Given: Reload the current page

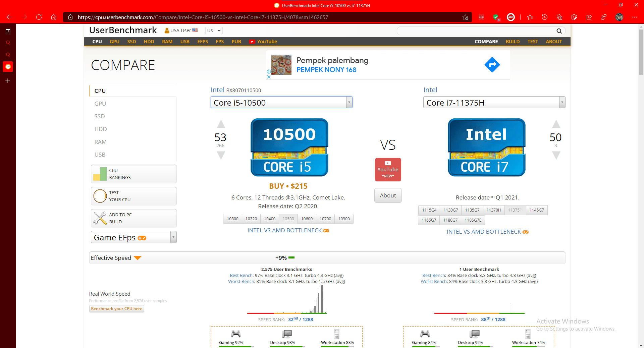Looking at the screenshot, I should (x=39, y=17).
